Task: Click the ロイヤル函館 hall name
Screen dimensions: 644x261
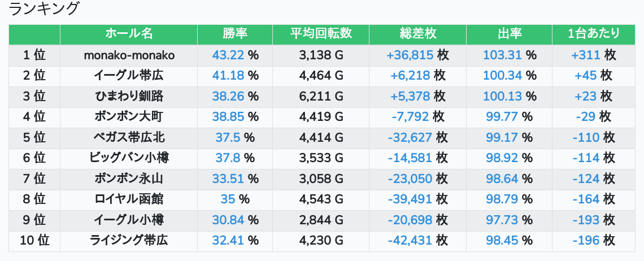Action: click(x=129, y=199)
